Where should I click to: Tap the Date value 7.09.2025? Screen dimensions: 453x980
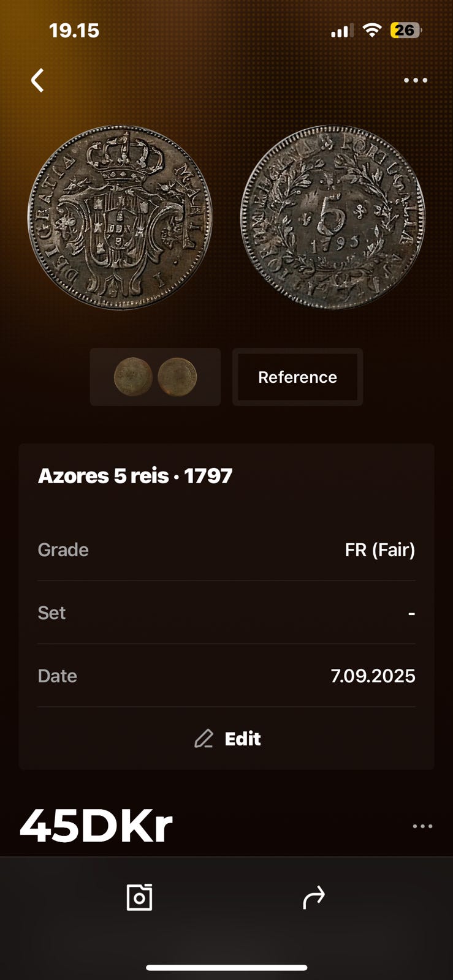pyautogui.click(x=373, y=676)
